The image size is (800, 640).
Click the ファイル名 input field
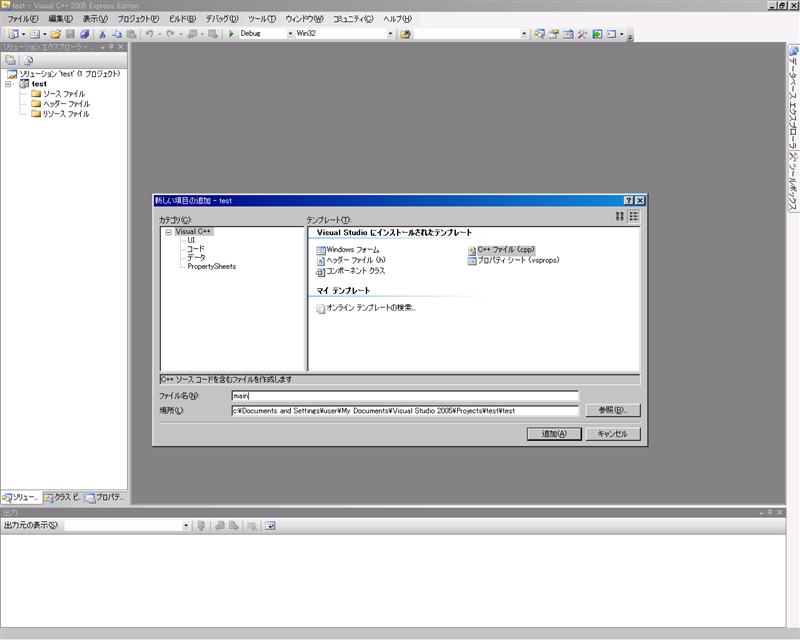(x=405, y=396)
